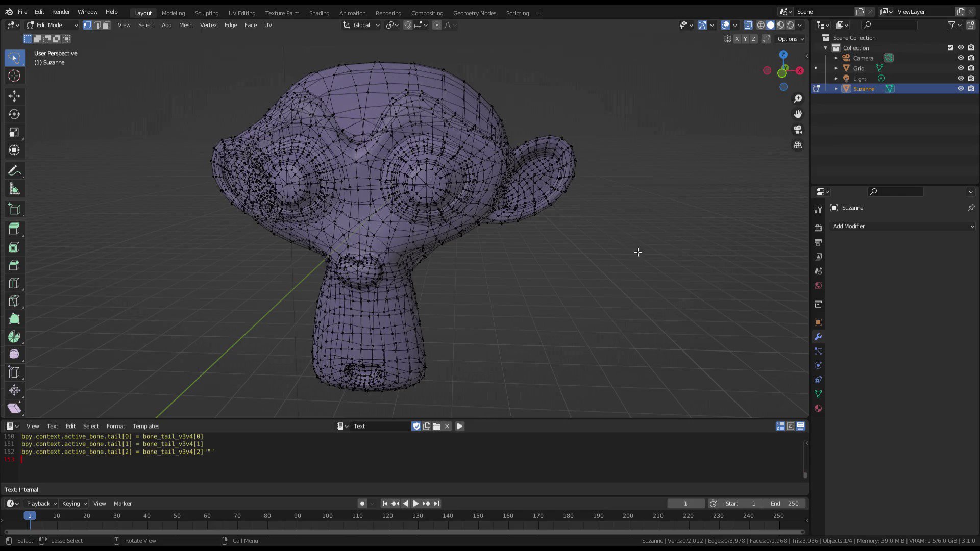The image size is (980, 551).
Task: Select the Move tool in toolbar
Action: (14, 96)
